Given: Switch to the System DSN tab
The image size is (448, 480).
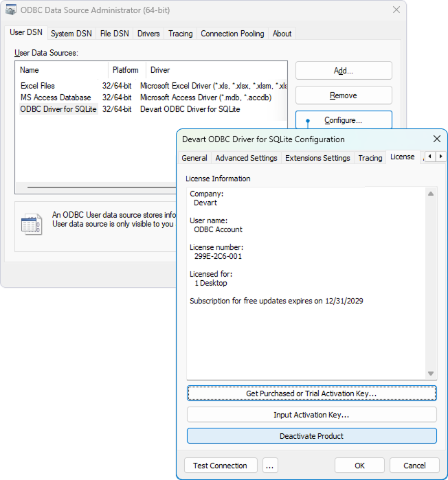Looking at the screenshot, I should pos(71,34).
